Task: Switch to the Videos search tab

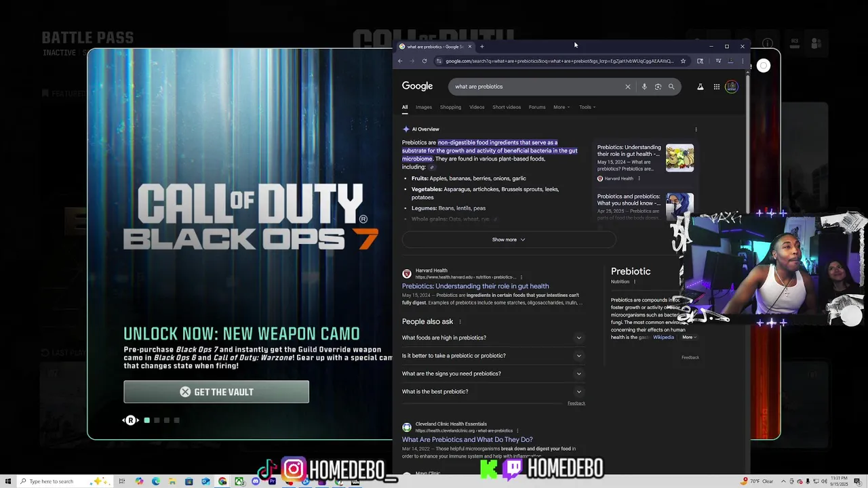Action: click(477, 107)
